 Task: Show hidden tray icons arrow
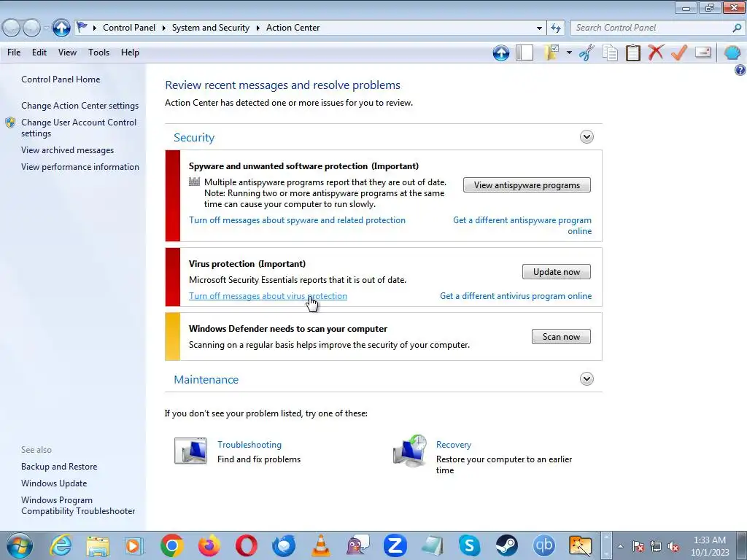620,547
